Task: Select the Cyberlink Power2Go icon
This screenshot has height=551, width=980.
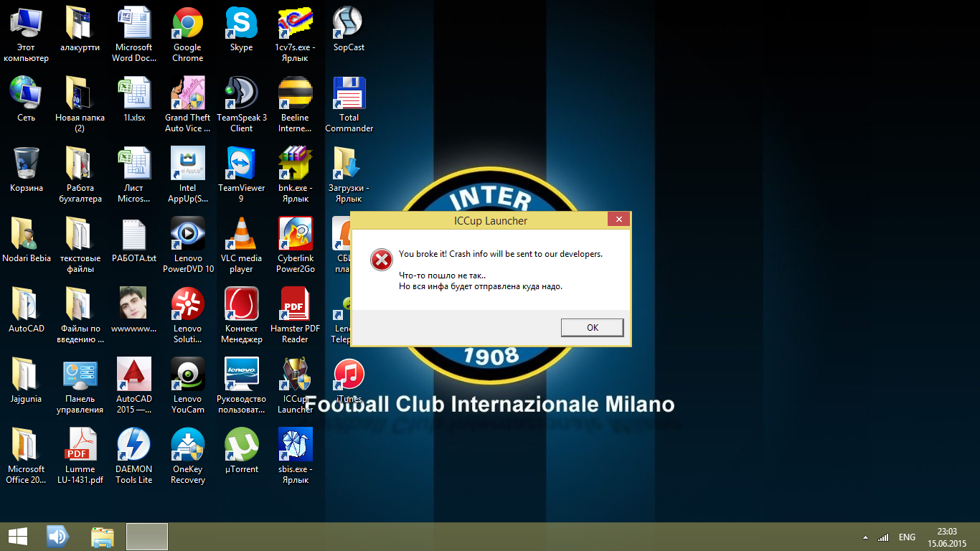Action: pos(295,245)
